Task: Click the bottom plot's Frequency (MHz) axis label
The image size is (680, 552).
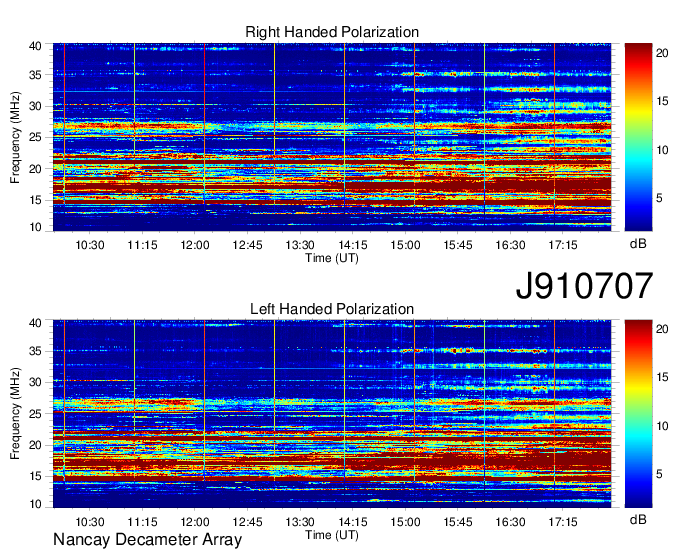Action: (x=15, y=414)
